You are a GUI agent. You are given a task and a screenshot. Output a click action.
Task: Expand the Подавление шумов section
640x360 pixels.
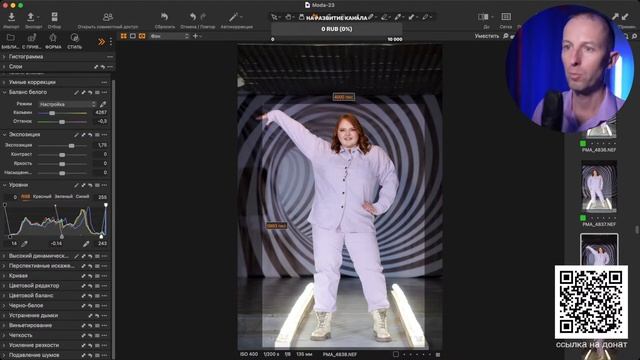(4, 355)
